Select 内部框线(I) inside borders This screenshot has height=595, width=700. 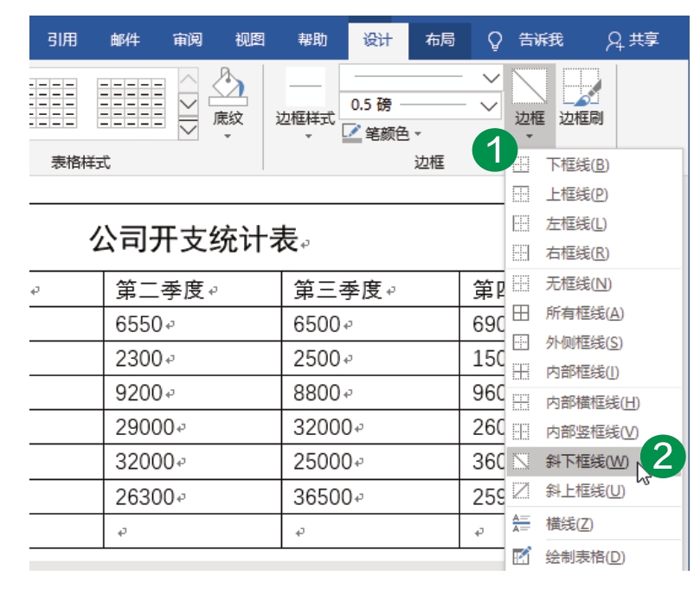[594, 372]
